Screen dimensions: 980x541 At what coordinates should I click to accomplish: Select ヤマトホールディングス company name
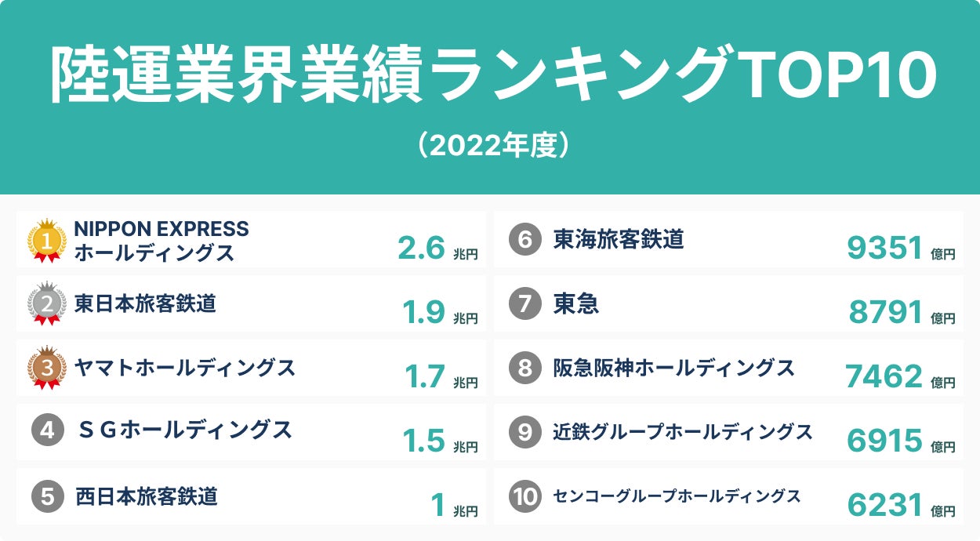(185, 367)
